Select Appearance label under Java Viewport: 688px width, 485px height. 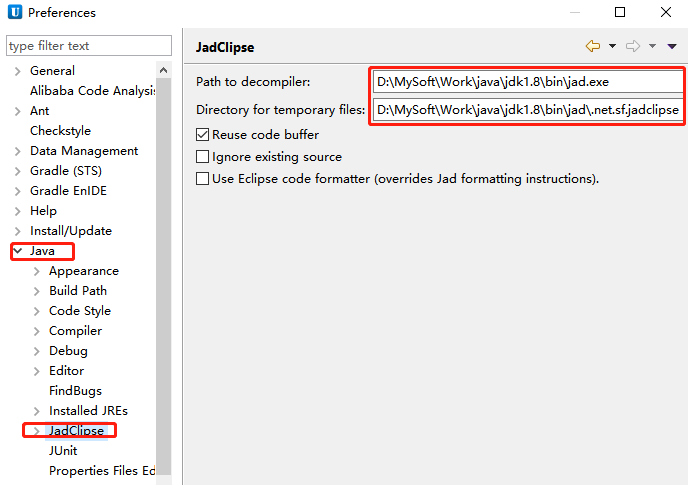84,271
